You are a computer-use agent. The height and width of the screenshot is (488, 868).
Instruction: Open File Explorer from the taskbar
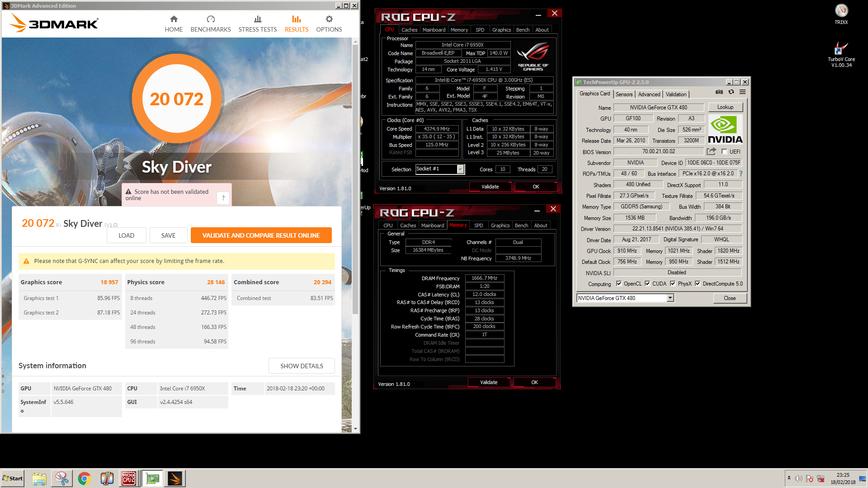pos(39,479)
